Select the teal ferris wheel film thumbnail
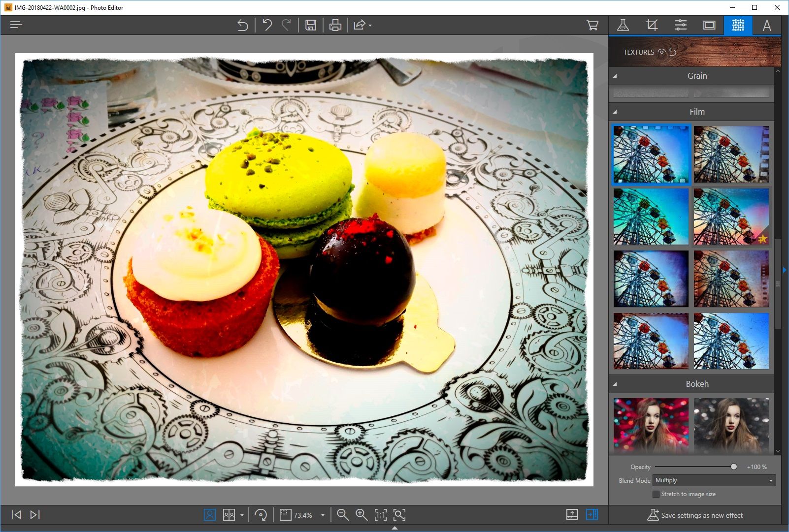This screenshot has height=532, width=789. pyautogui.click(x=651, y=217)
